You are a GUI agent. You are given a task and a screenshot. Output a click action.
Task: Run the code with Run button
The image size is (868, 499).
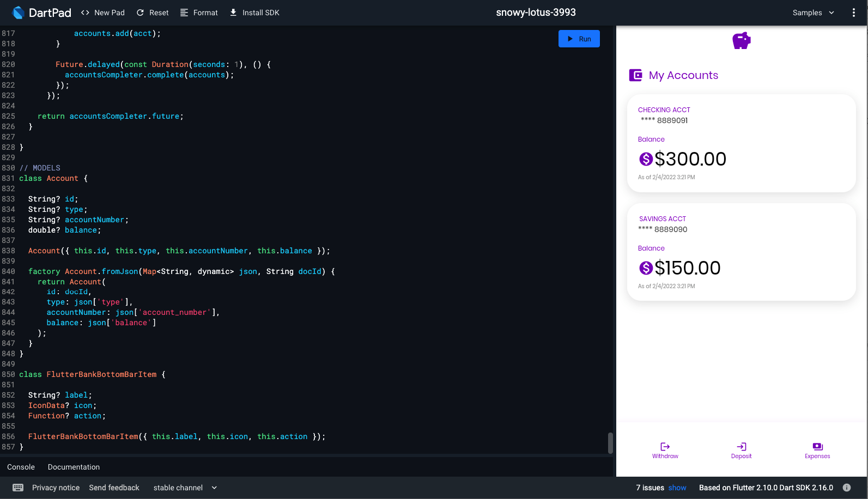click(579, 39)
